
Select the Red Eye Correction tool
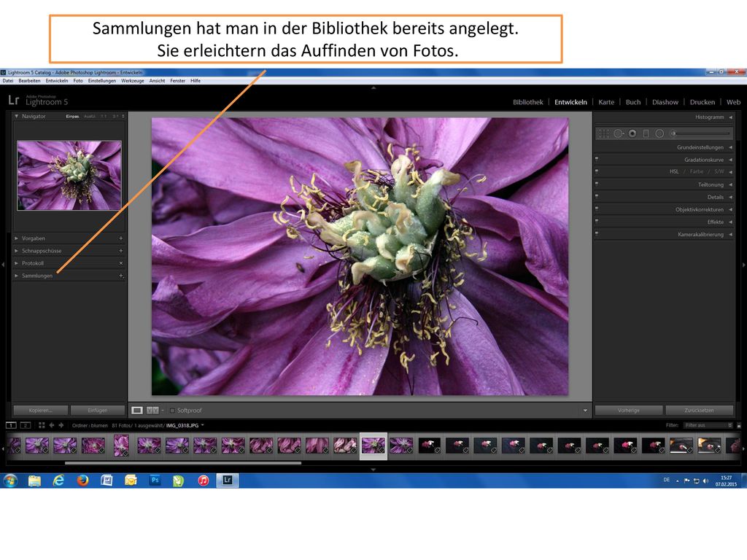[x=632, y=134]
